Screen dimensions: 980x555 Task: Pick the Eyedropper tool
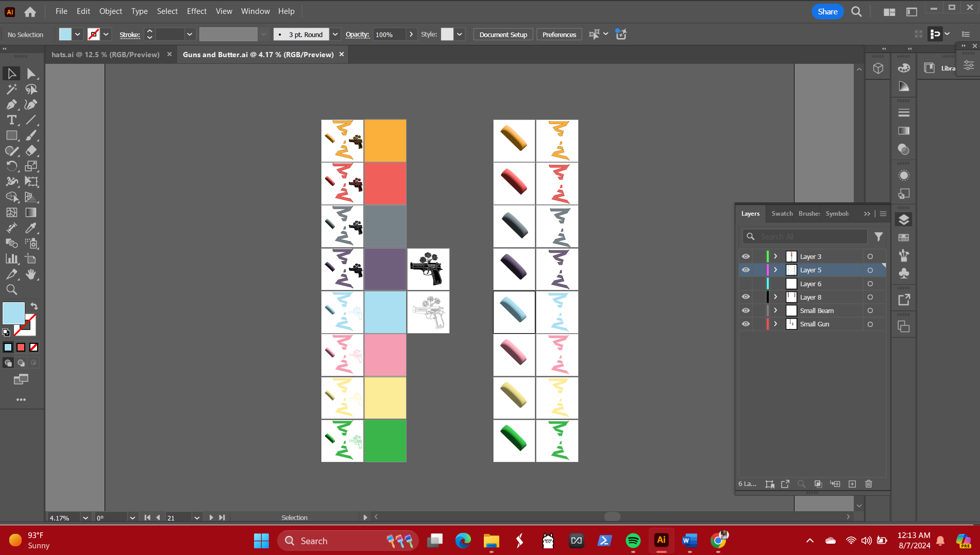pos(31,228)
